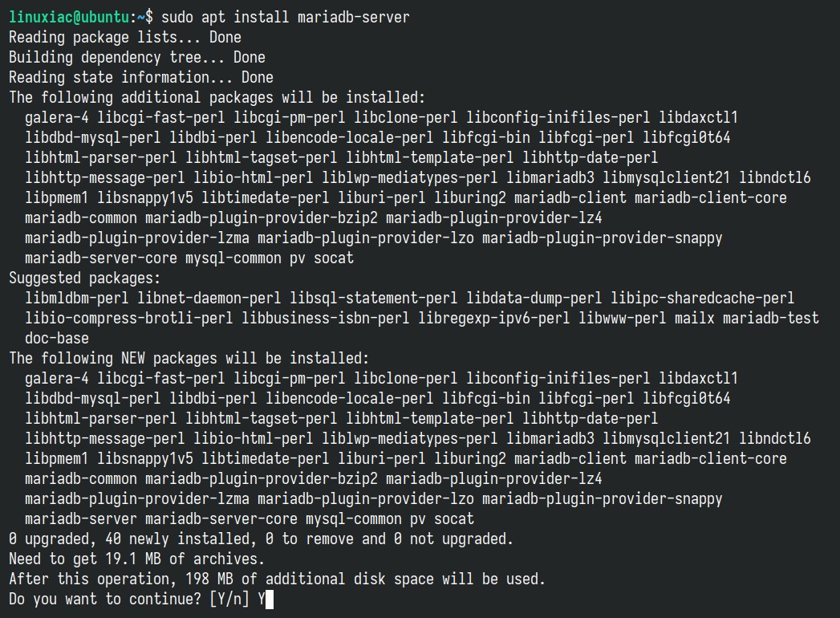Viewport: 840px width, 618px height.
Task: Click the 'Building dependency tree... Done' line
Action: pyautogui.click(x=137, y=57)
